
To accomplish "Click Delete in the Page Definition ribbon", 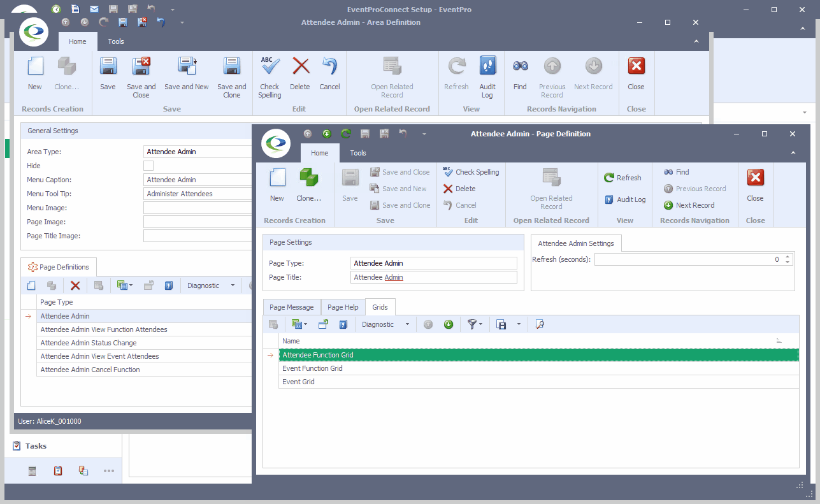I will coord(459,189).
